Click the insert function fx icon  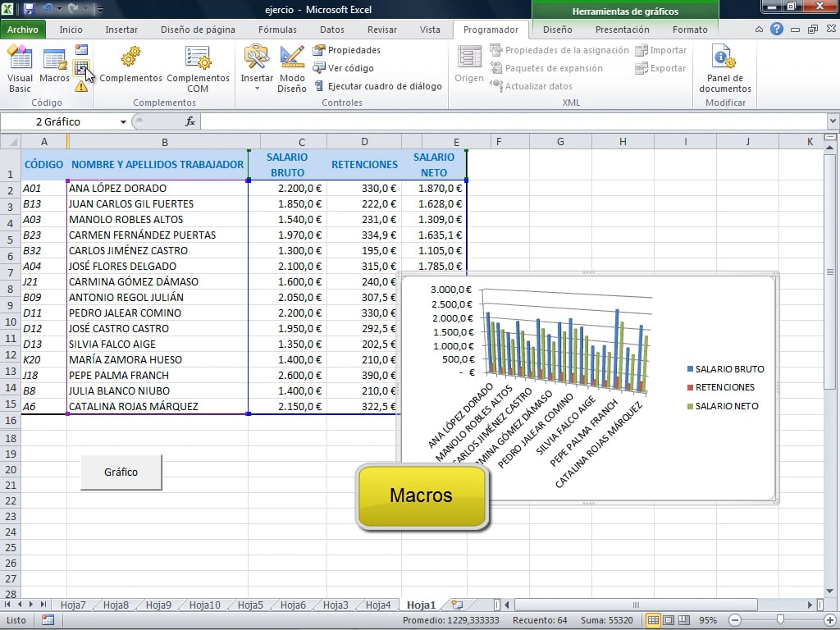[190, 121]
